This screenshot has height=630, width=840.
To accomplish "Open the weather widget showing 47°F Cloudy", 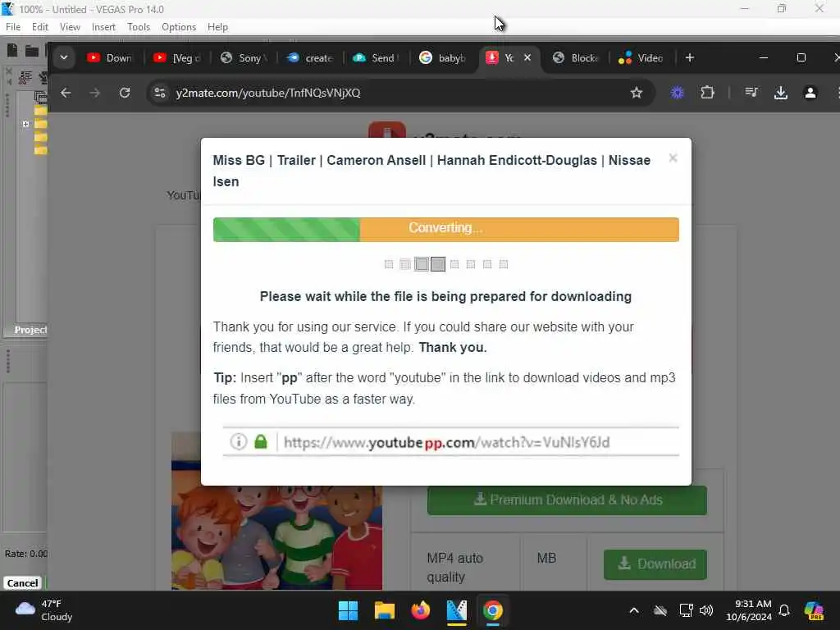I will [x=44, y=610].
